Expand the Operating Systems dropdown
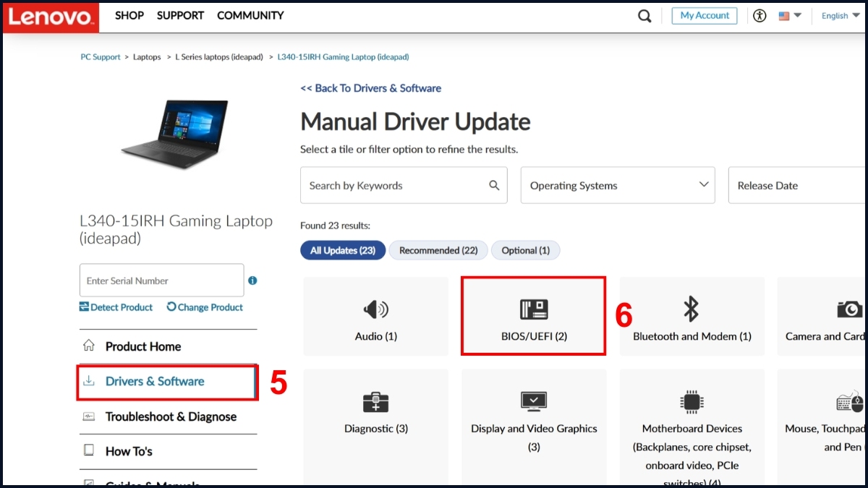This screenshot has height=488, width=868. 617,186
